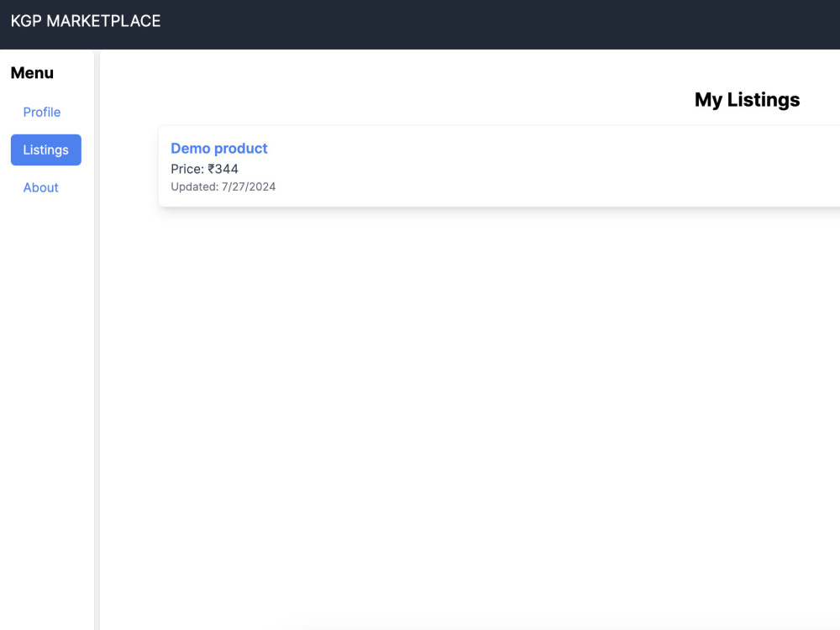Click the My Listings heading
Image resolution: width=840 pixels, height=630 pixels.
click(x=747, y=100)
